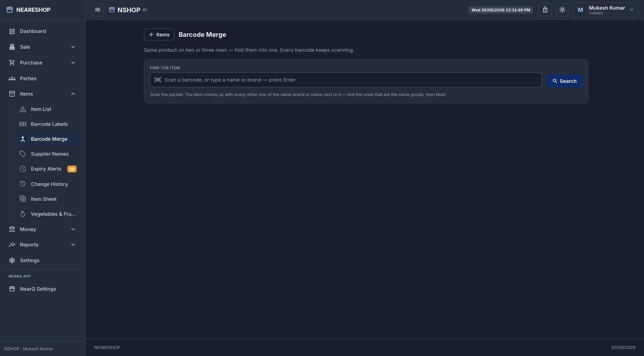
Task: Click the barcode scan input field
Action: [x=346, y=80]
